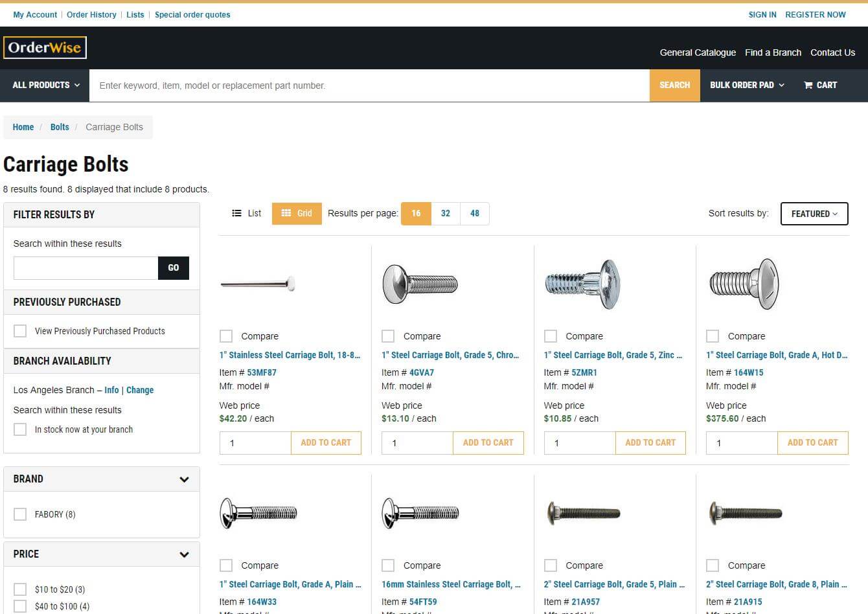Go to My Account

35,14
